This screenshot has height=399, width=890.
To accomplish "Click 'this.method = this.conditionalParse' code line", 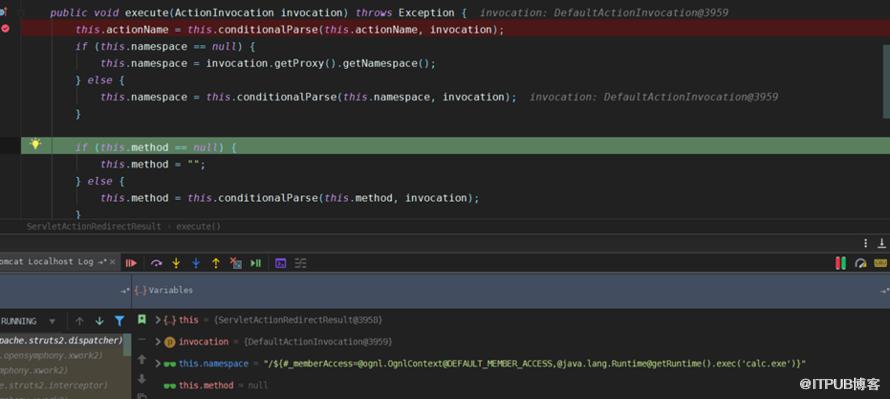I will click(289, 198).
